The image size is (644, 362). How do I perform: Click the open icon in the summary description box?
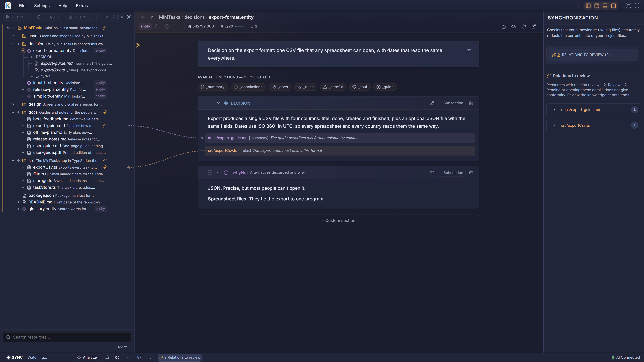pyautogui.click(x=469, y=50)
